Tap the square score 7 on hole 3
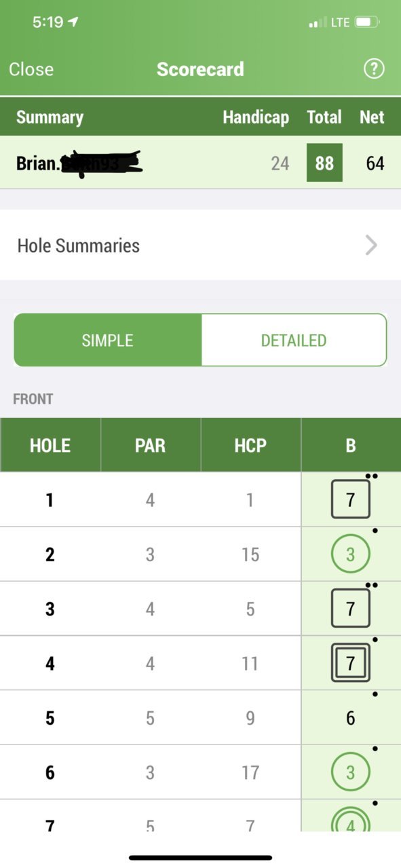 click(350, 608)
